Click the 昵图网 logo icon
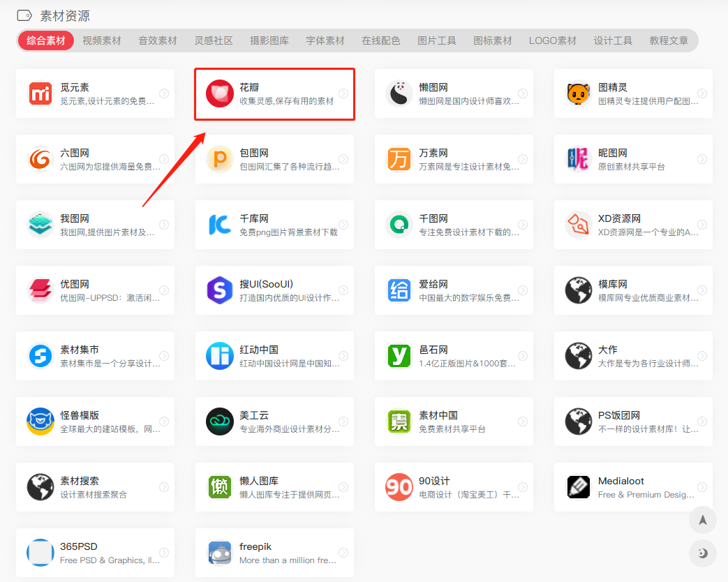Viewport: 728px width, 582px height. pyautogui.click(x=579, y=159)
